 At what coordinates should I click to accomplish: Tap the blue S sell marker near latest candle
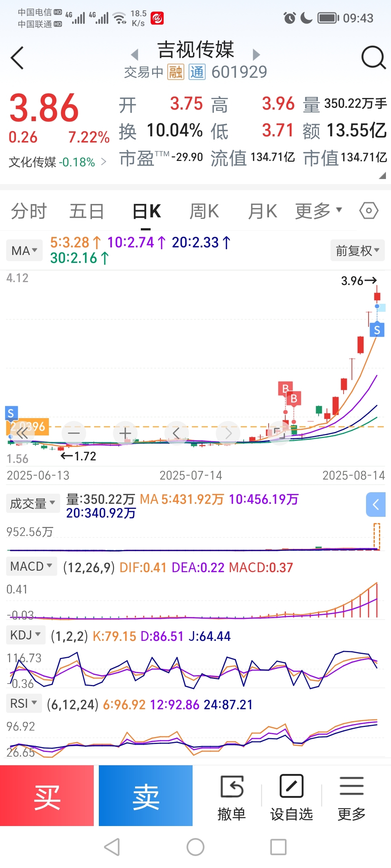(377, 329)
